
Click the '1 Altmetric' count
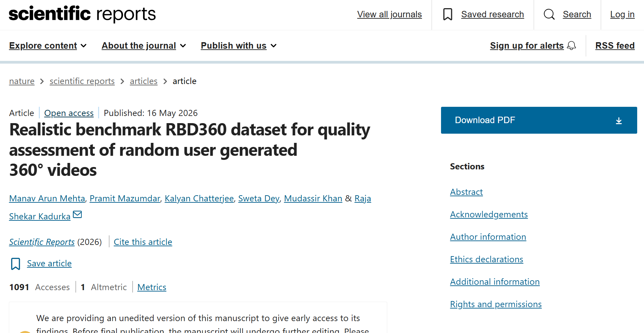pos(104,287)
